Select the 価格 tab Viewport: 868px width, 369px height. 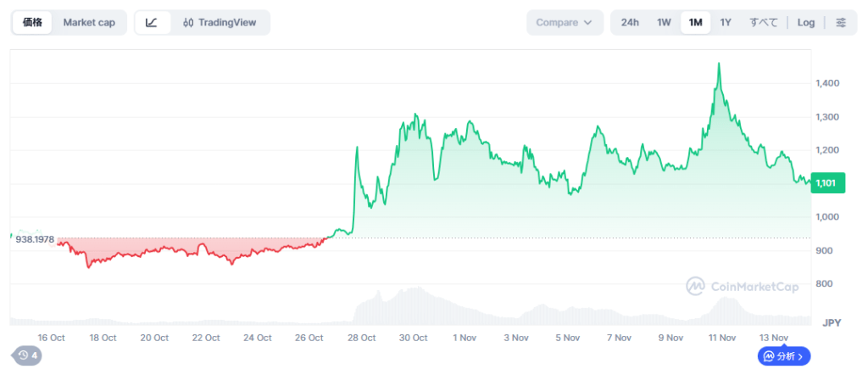point(33,22)
